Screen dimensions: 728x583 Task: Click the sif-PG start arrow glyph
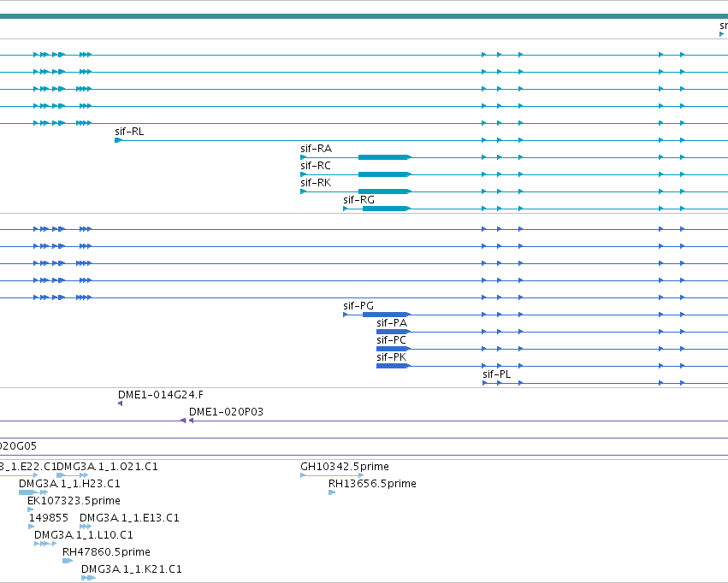(346, 315)
